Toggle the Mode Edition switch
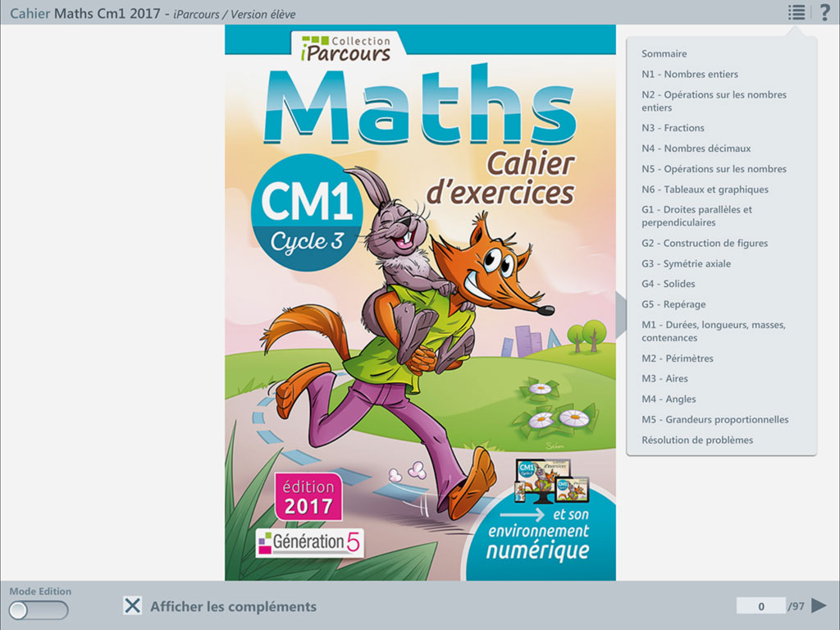This screenshot has width=840, height=630. [x=39, y=610]
